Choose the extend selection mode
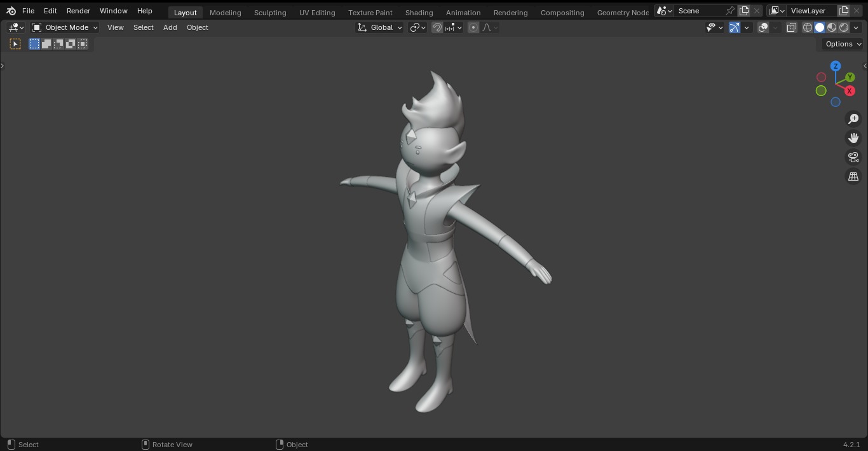 (x=46, y=44)
